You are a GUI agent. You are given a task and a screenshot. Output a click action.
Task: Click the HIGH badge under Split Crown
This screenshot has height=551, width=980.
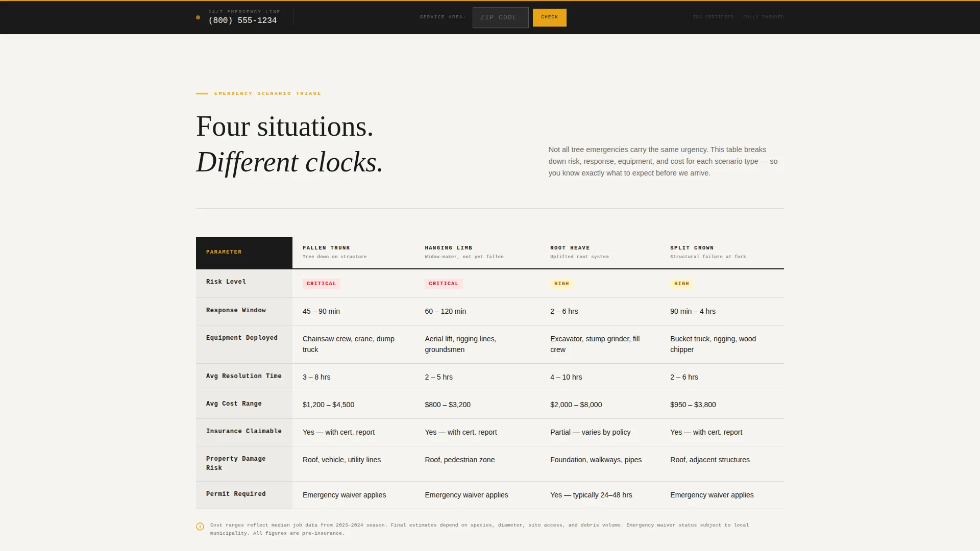pyautogui.click(x=681, y=284)
